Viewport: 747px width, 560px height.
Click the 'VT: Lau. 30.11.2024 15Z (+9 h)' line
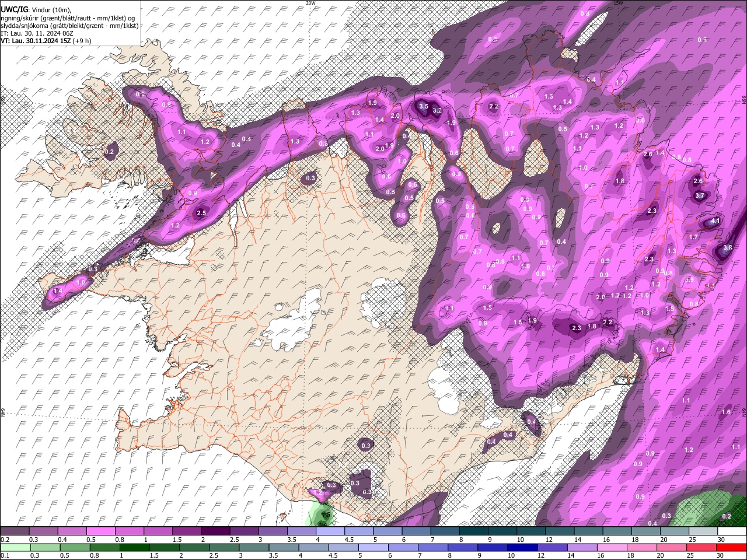tap(46, 41)
